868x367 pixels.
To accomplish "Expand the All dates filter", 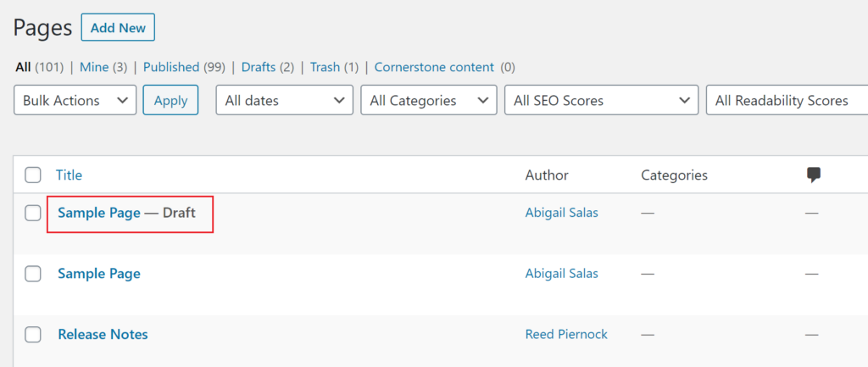I will click(285, 100).
